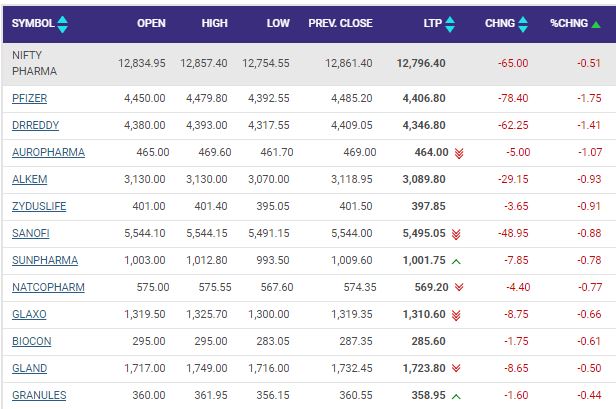
Task: Click the green up arrow beside GRANULES' LTP
Action: click(455, 396)
